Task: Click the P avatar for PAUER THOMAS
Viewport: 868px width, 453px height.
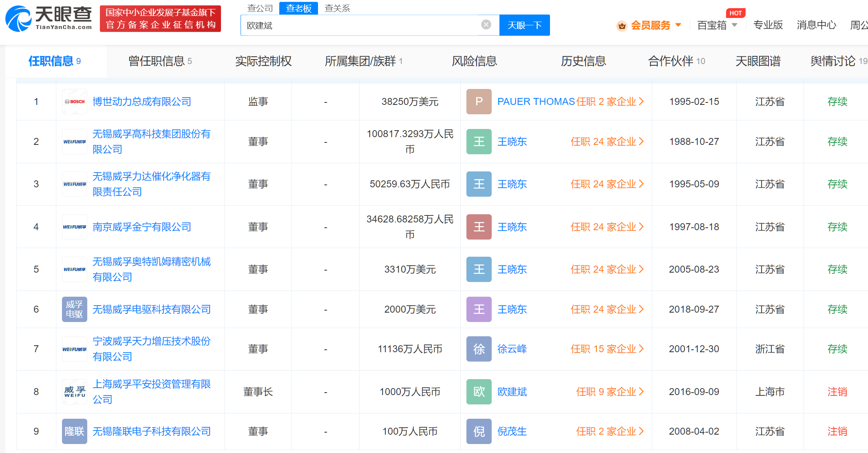Action: coord(479,102)
